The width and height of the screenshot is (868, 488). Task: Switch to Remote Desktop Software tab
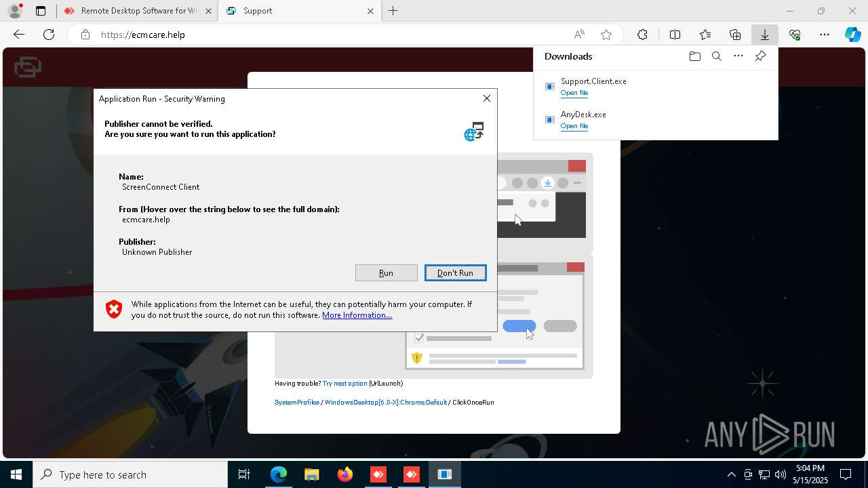(x=138, y=11)
